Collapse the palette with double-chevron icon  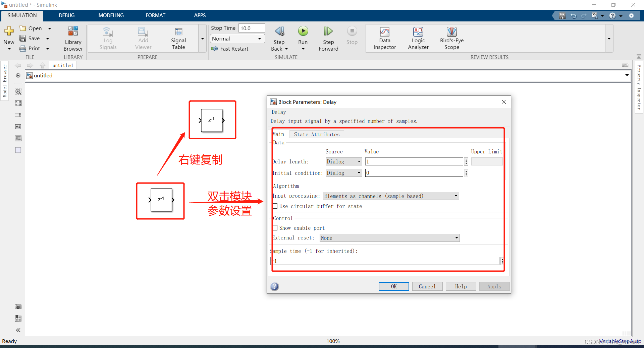(x=18, y=330)
